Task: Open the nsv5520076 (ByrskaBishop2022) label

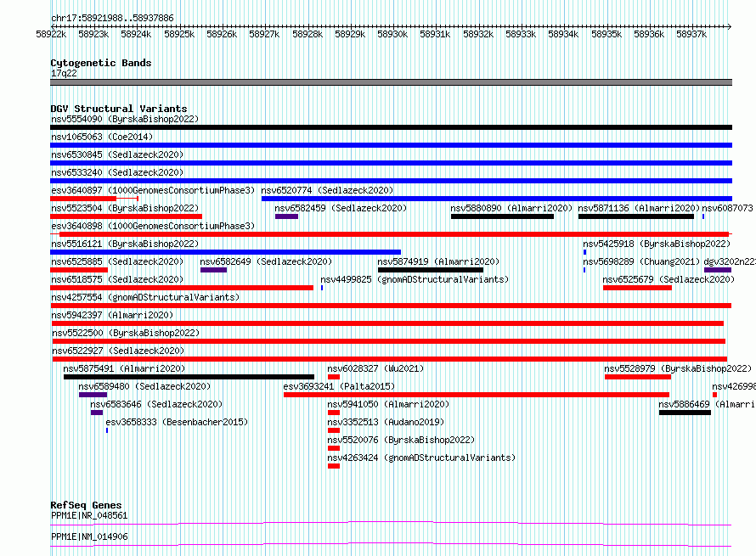Action: 401,440
